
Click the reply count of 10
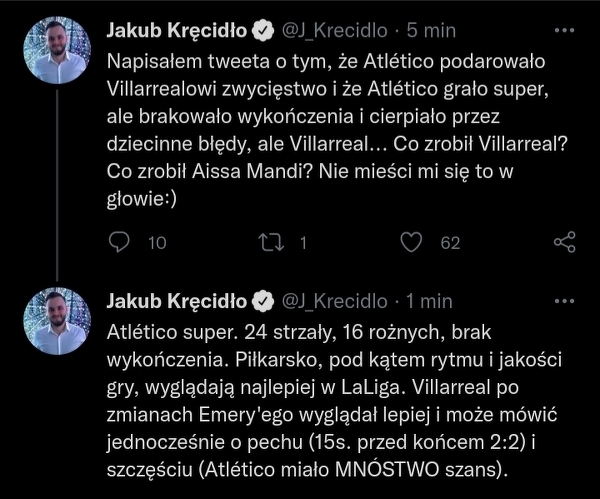coord(156,242)
